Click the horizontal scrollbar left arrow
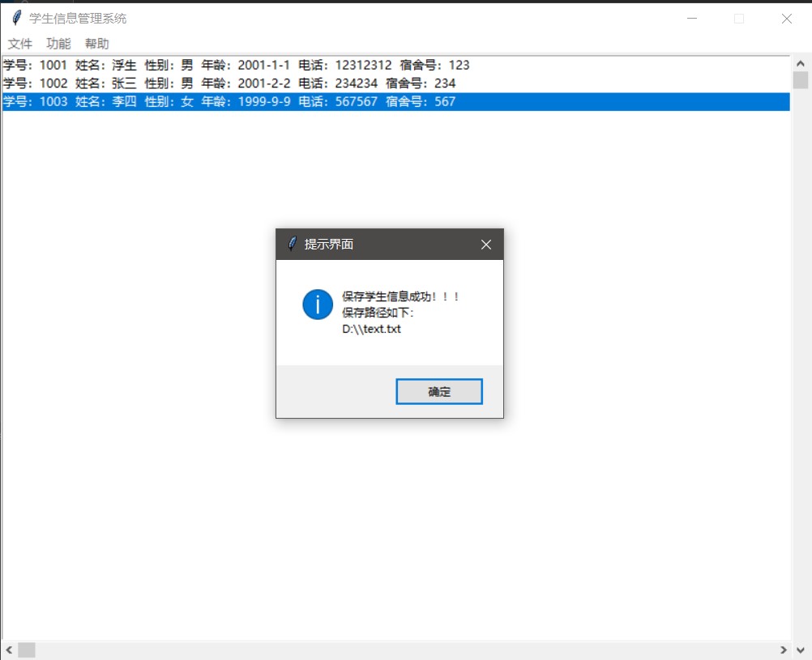The width and height of the screenshot is (812, 660). coord(9,649)
